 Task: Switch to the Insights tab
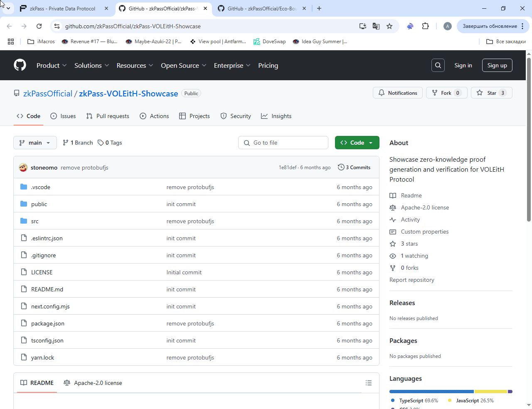coord(276,116)
